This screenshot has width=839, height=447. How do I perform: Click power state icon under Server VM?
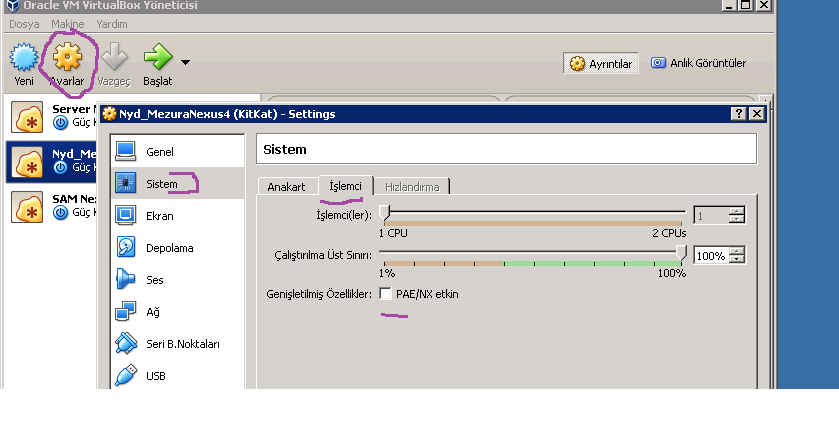click(60, 123)
